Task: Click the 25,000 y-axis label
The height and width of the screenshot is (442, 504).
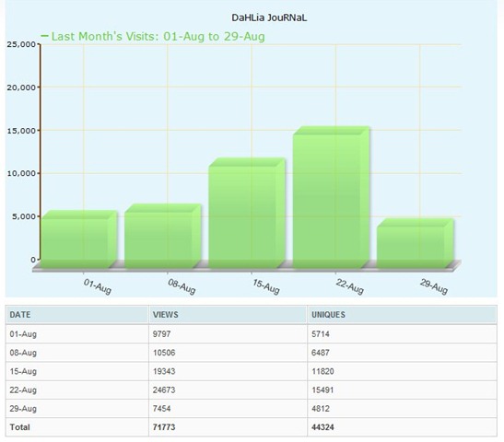Action: (x=21, y=44)
